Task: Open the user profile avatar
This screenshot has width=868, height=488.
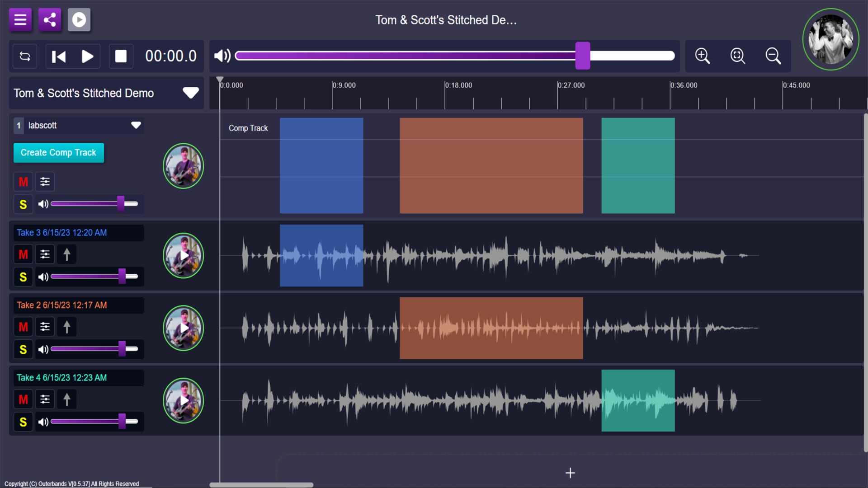Action: click(830, 39)
